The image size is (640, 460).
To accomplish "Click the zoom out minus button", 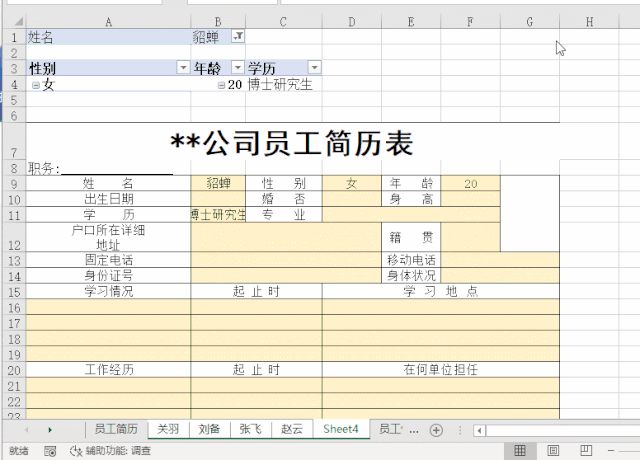I will pyautogui.click(x=611, y=451).
